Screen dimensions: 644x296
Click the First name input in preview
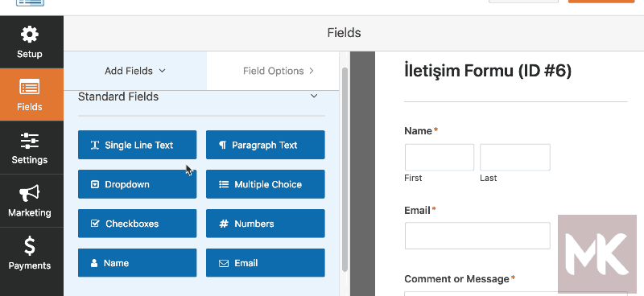tap(439, 157)
